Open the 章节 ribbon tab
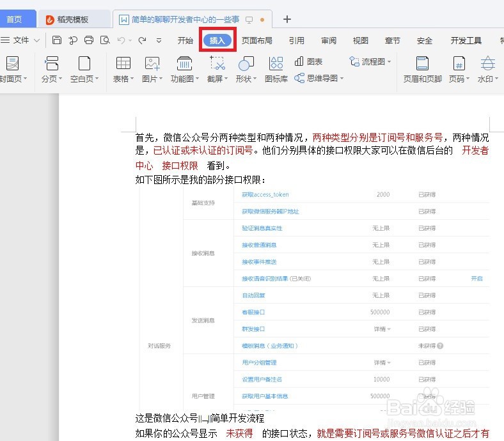The width and height of the screenshot is (504, 441). click(393, 40)
